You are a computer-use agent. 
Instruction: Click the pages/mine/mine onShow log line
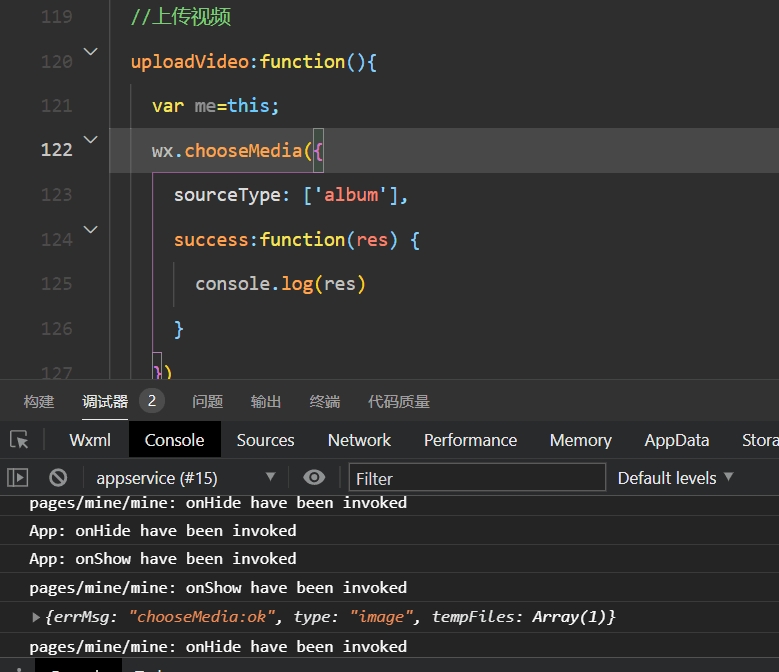click(218, 588)
